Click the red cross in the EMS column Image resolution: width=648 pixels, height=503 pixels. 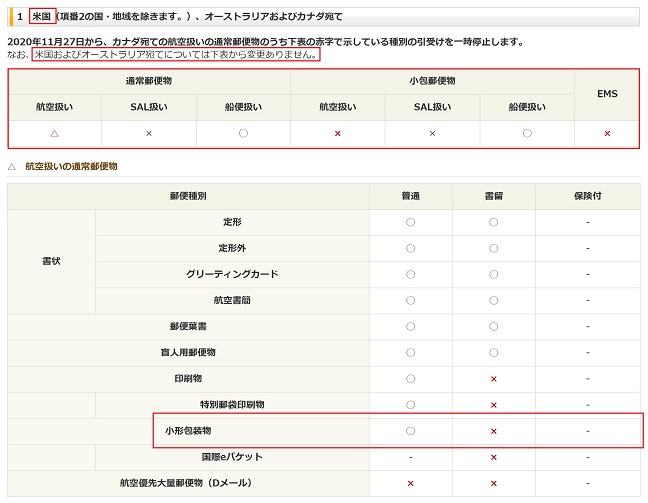(607, 133)
